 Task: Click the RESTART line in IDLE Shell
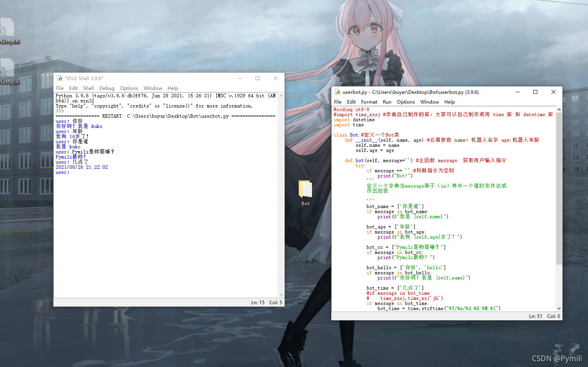tap(165, 116)
